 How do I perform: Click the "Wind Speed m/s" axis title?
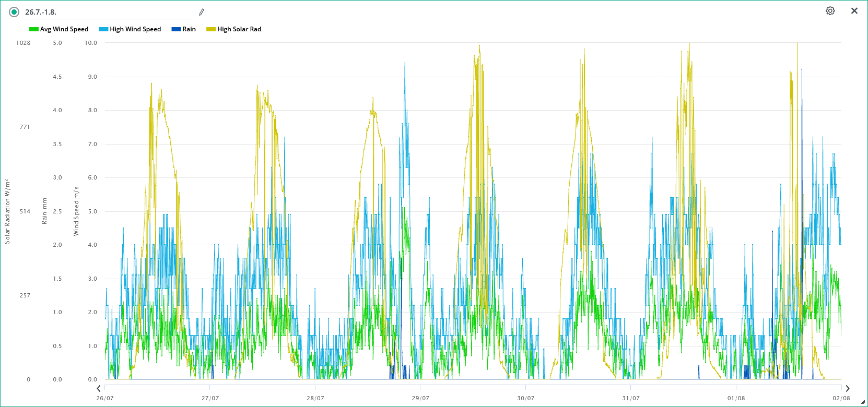coord(76,211)
